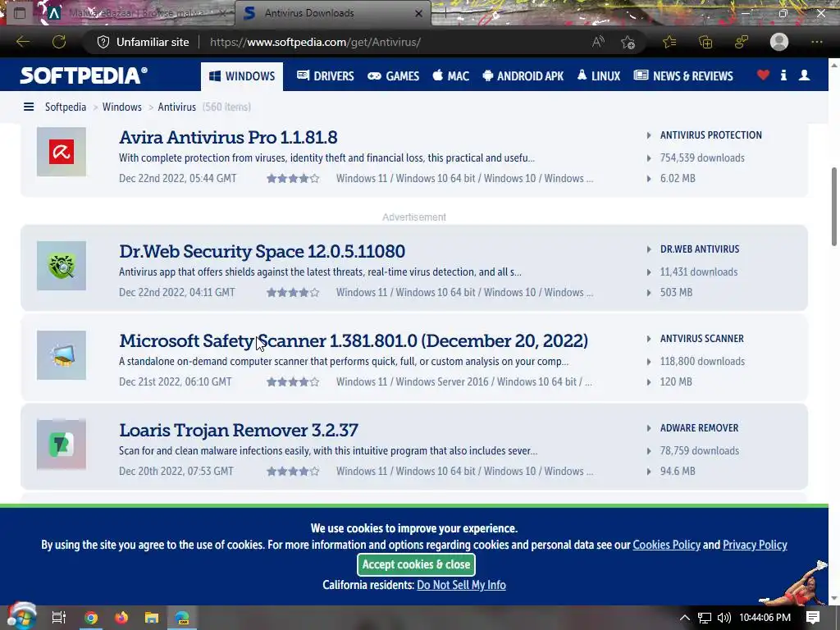This screenshot has width=840, height=630.
Task: Launch Firefox from the taskbar
Action: point(121,618)
